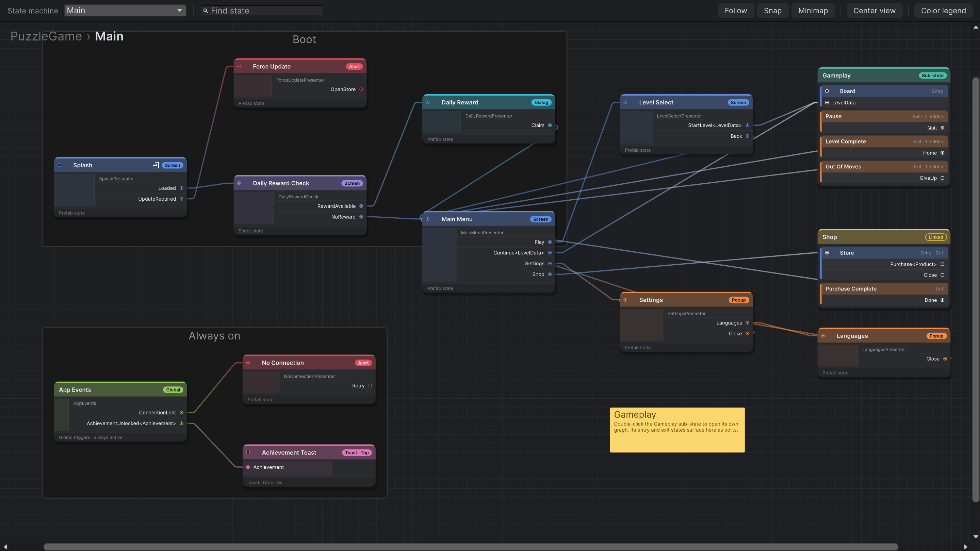980x551 pixels.
Task: Click the NoReward output port
Action: (361, 217)
